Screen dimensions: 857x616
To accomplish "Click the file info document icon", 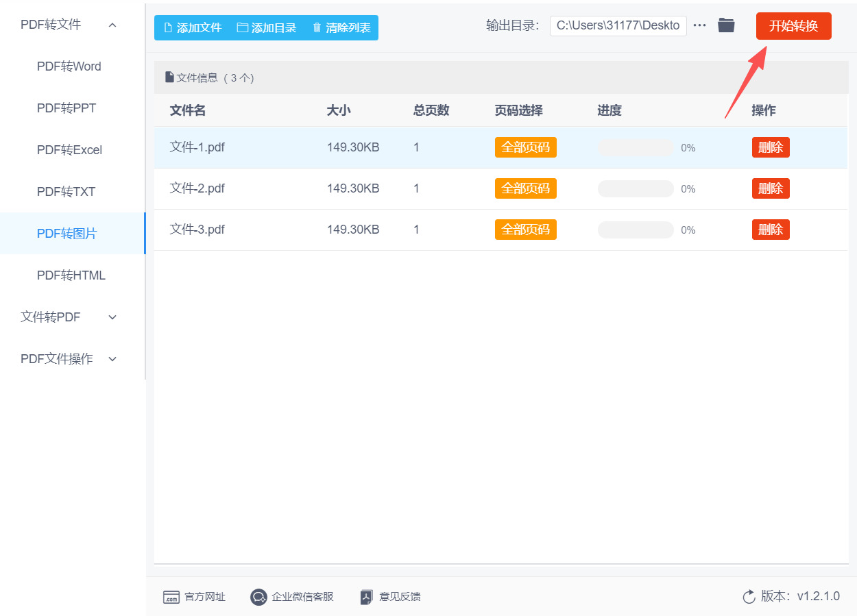I will 169,77.
